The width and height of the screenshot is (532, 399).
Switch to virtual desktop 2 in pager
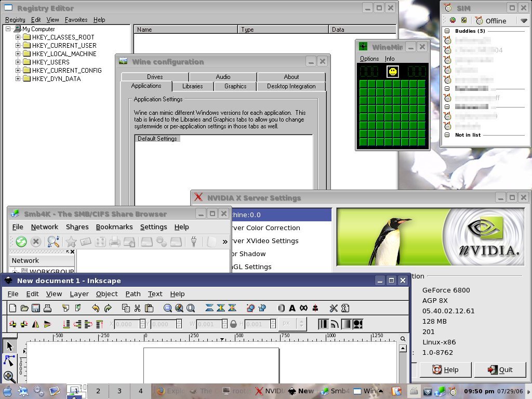tap(98, 391)
